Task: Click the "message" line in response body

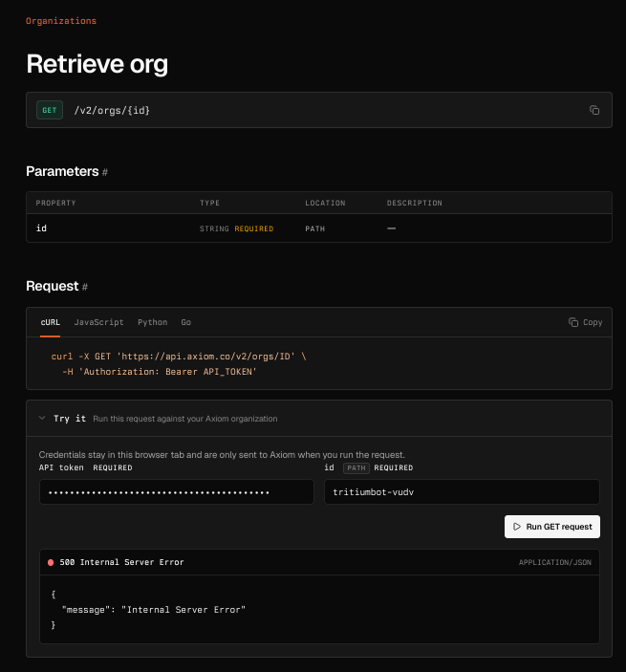Action: (x=154, y=610)
